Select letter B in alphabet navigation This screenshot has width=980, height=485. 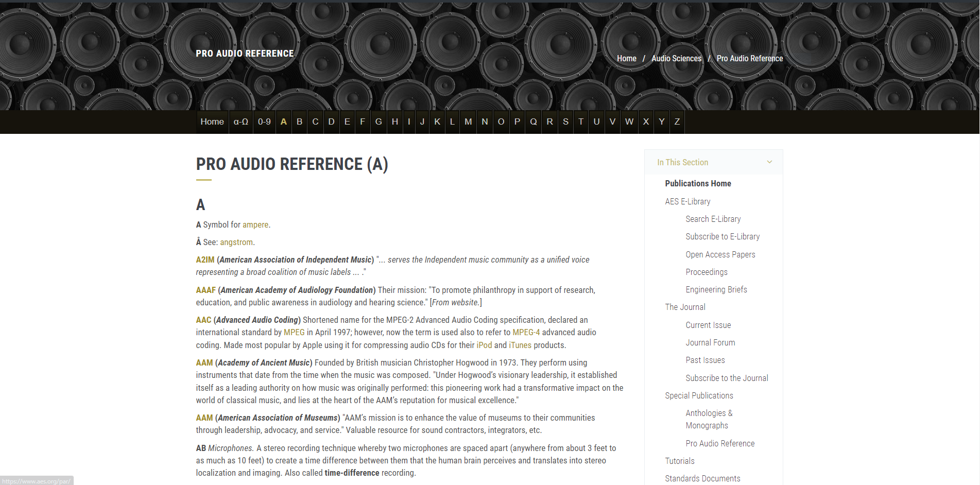click(299, 122)
